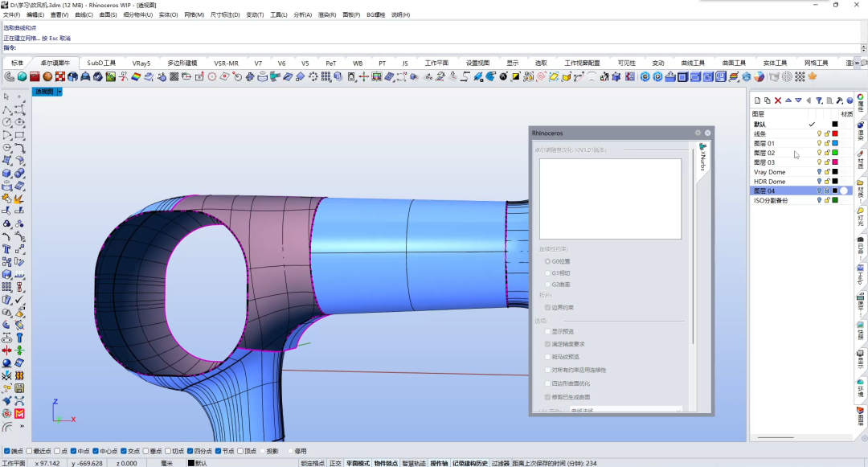Click the red-white checkered icon in toolbar

coord(60,77)
